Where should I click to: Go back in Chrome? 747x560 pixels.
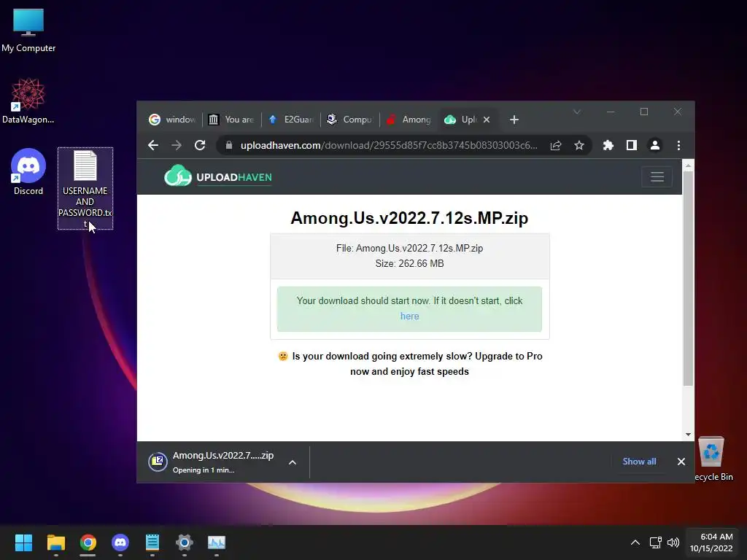point(153,145)
